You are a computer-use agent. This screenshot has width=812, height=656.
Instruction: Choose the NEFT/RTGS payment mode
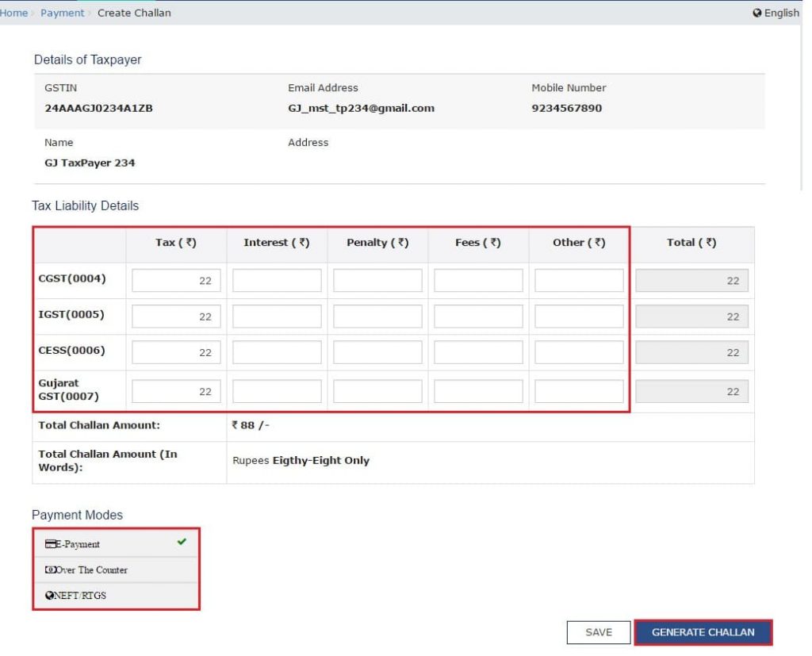[x=79, y=595]
